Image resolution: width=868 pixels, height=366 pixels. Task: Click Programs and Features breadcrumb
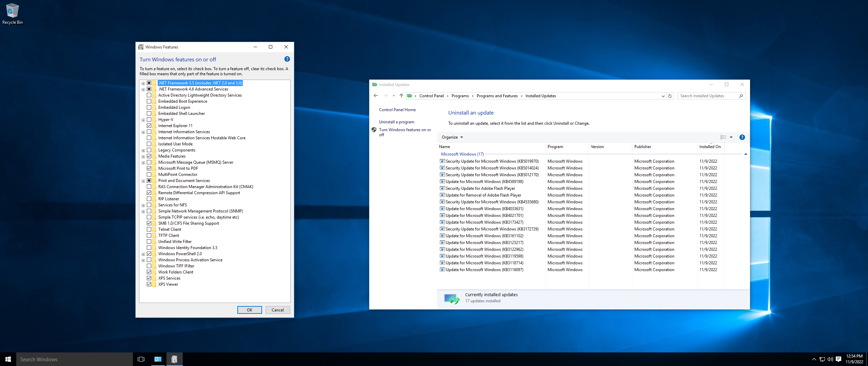[497, 96]
